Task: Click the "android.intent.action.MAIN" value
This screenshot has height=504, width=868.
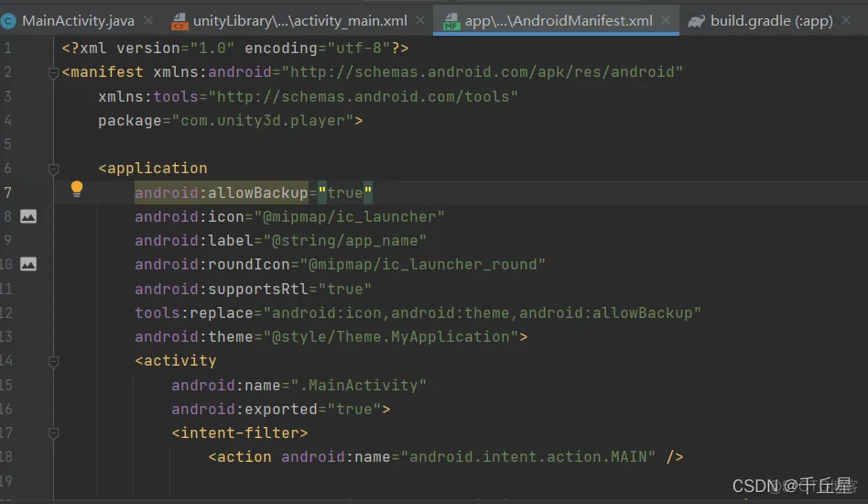Action: click(x=528, y=457)
